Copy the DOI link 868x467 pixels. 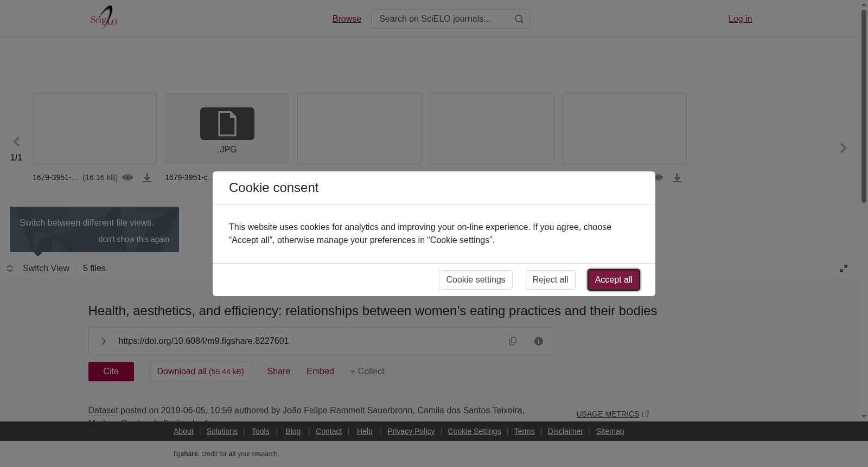click(513, 341)
